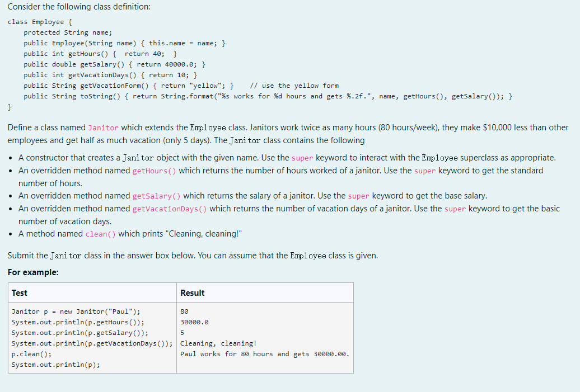
Task: Select the highlighted Janitor class name
Action: point(102,127)
